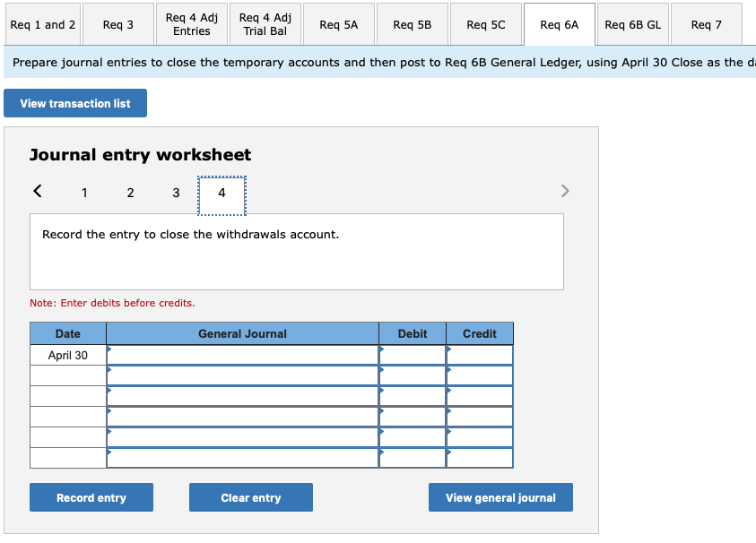Click the April 30 date cell
The width and height of the screenshot is (756, 543).
[x=67, y=354]
